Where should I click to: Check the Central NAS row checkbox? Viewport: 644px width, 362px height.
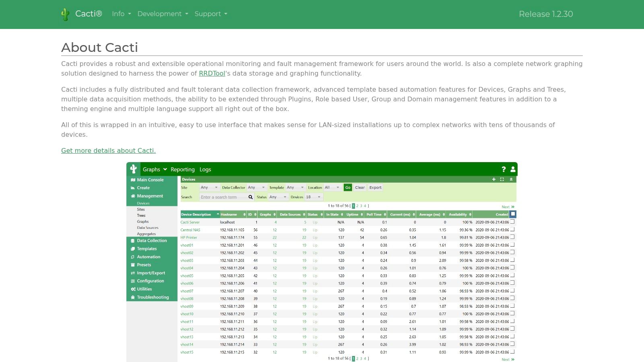tap(512, 229)
